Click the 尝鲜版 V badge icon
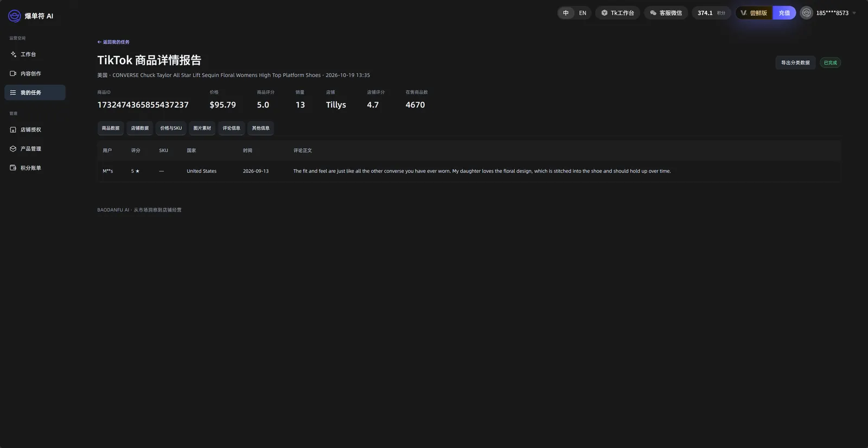868x448 pixels. pyautogui.click(x=744, y=13)
